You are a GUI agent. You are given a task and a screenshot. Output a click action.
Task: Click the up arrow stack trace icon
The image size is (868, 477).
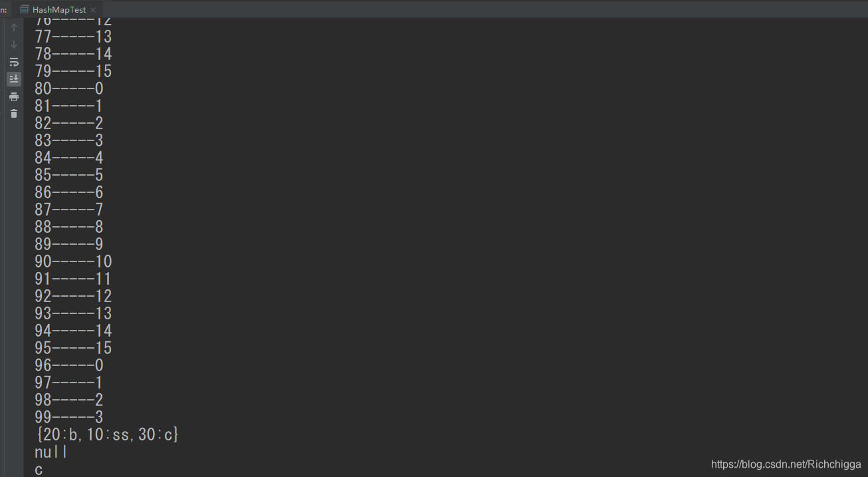pos(14,27)
